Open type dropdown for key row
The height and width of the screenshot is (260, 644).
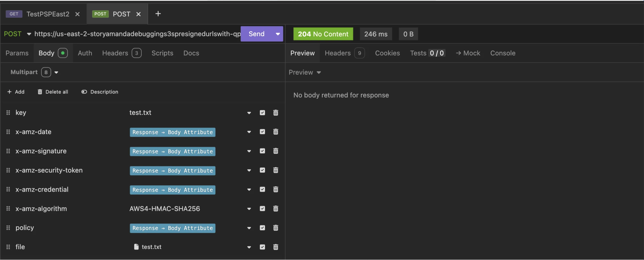click(x=249, y=113)
